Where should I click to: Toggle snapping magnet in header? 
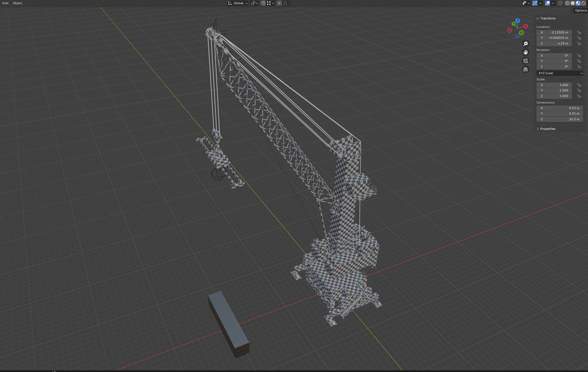(x=263, y=3)
